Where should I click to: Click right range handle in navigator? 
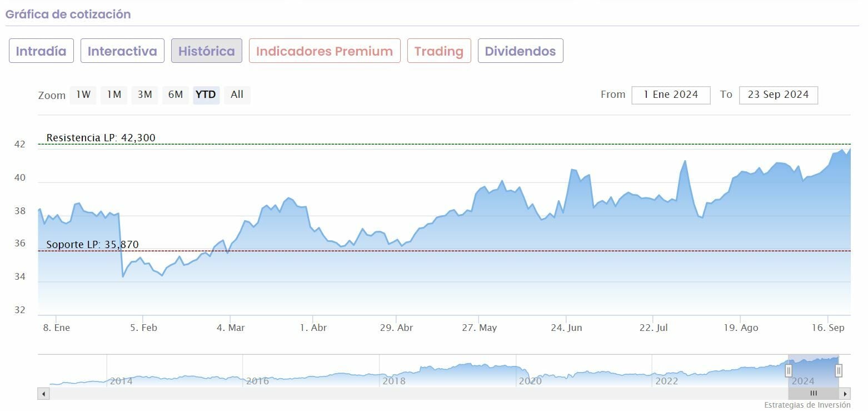(x=839, y=370)
